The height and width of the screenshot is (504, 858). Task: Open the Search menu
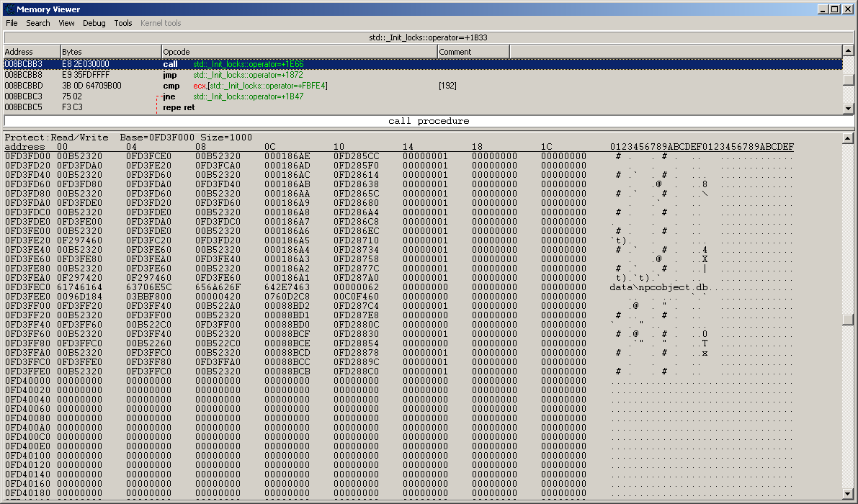[x=38, y=23]
